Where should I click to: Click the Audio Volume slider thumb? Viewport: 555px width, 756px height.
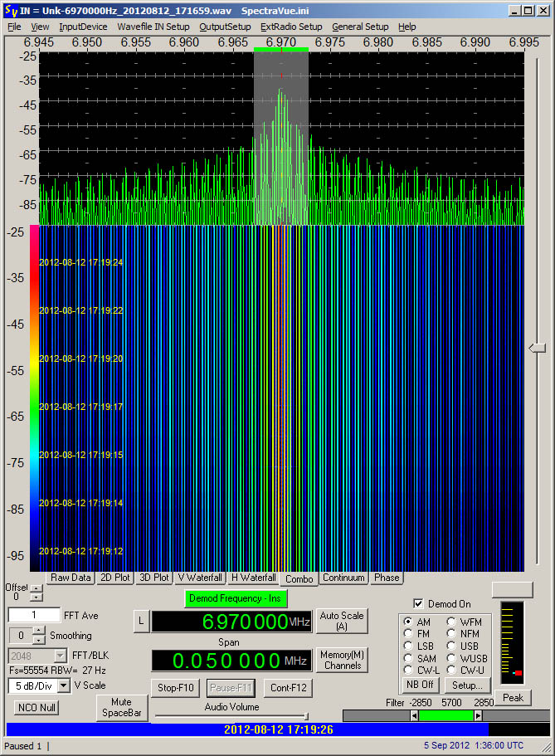pyautogui.click(x=306, y=716)
